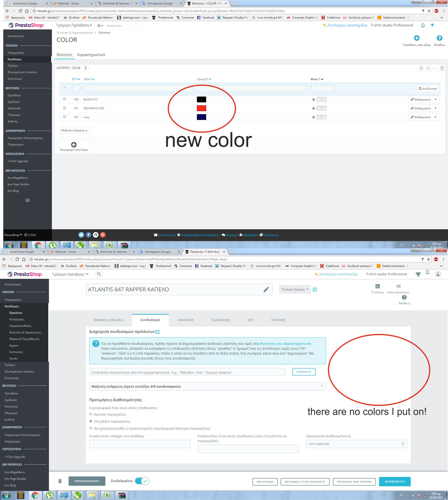Click the 'Προσθήκη νέας αξίας' plus icon

417,38
